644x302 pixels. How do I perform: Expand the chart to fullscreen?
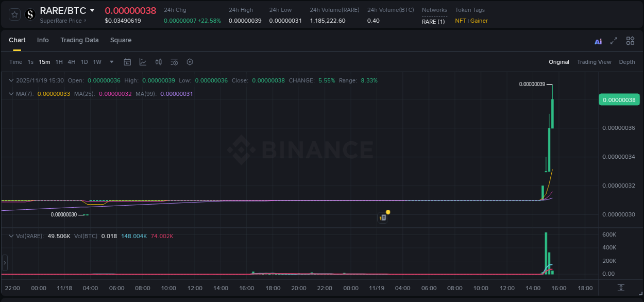coord(614,40)
